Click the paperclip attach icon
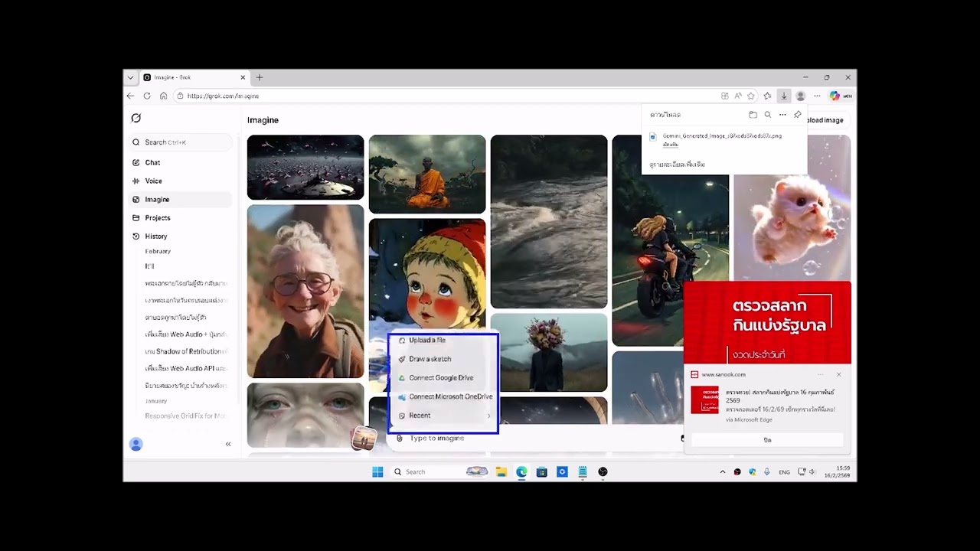This screenshot has height=551, width=980. [x=400, y=439]
